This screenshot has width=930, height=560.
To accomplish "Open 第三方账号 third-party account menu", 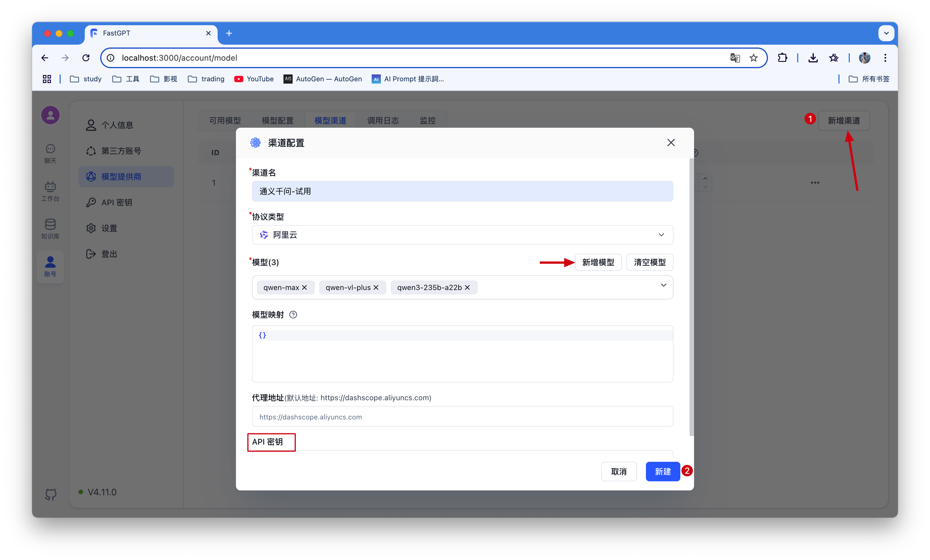I will pos(126,151).
